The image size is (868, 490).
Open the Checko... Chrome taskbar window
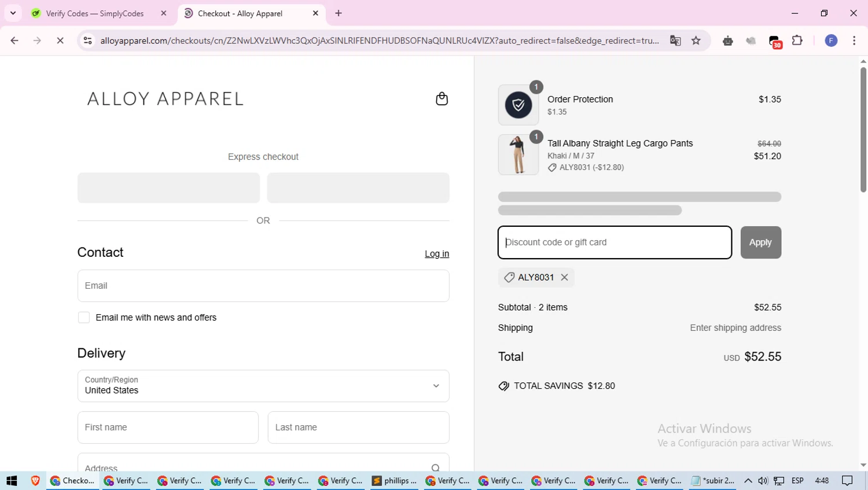point(72,481)
